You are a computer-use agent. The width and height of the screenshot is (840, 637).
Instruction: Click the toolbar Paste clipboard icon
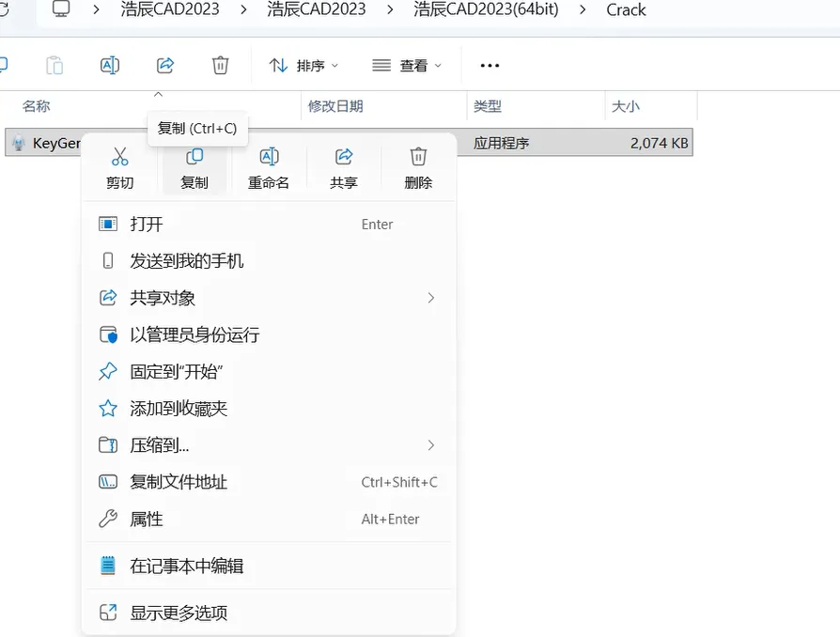tap(54, 66)
